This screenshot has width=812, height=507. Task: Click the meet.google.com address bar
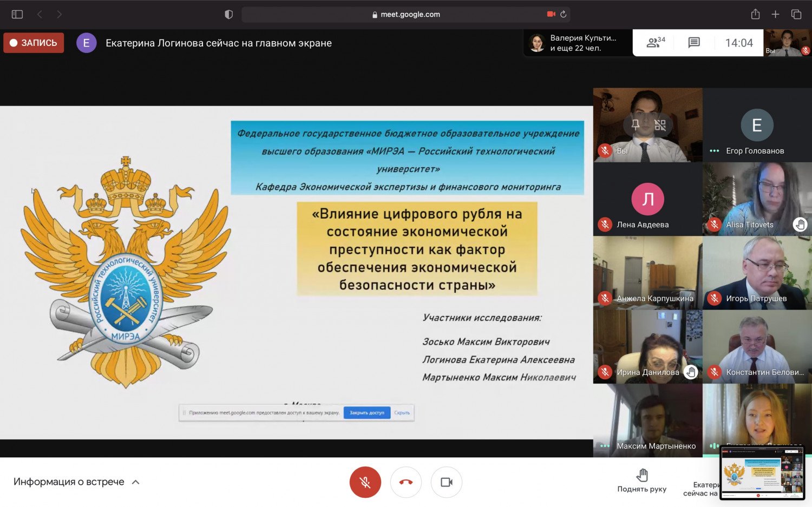(x=406, y=15)
